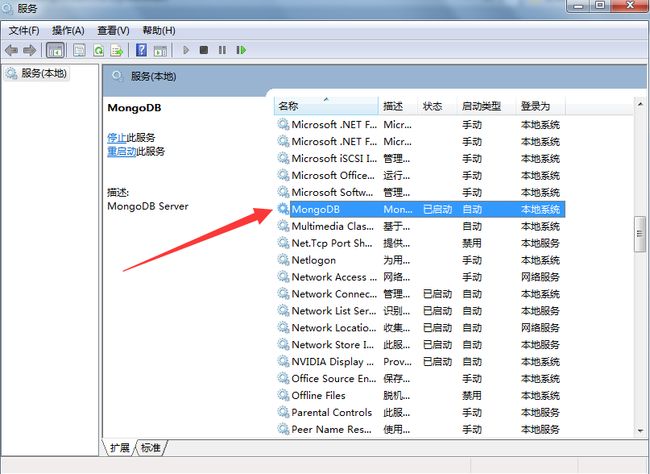This screenshot has height=474, width=650.
Task: Click the 停止 link for this service
Action: tap(116, 138)
